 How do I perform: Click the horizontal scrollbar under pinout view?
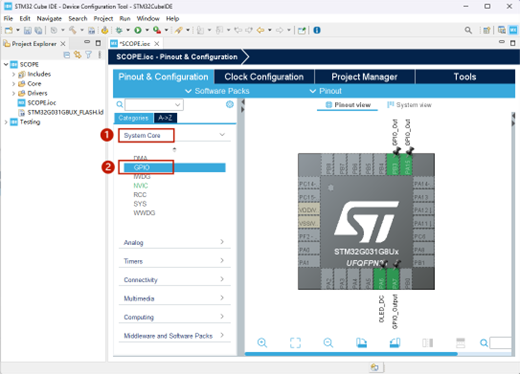pyautogui.click(x=351, y=354)
